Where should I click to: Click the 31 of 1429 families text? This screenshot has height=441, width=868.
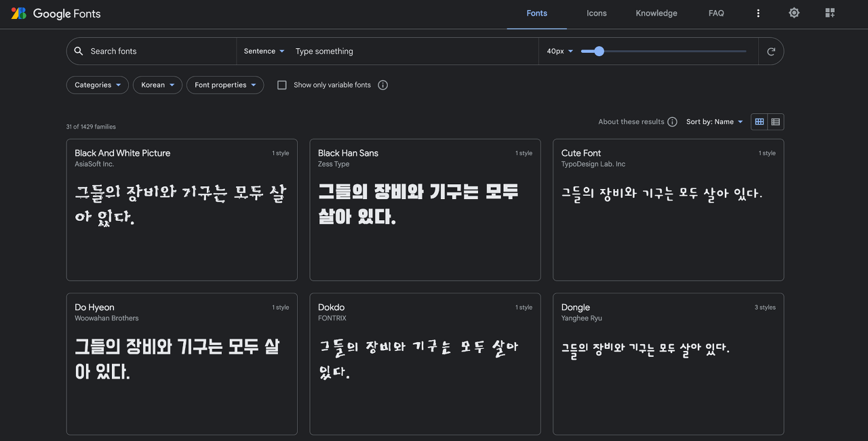91,127
